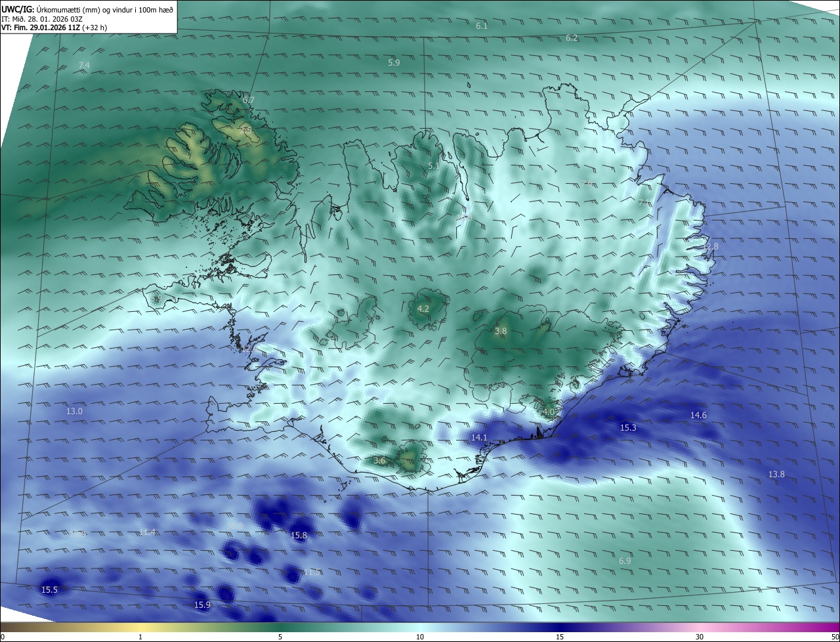Select the 5.9 value label
840x642 pixels.
394,62
